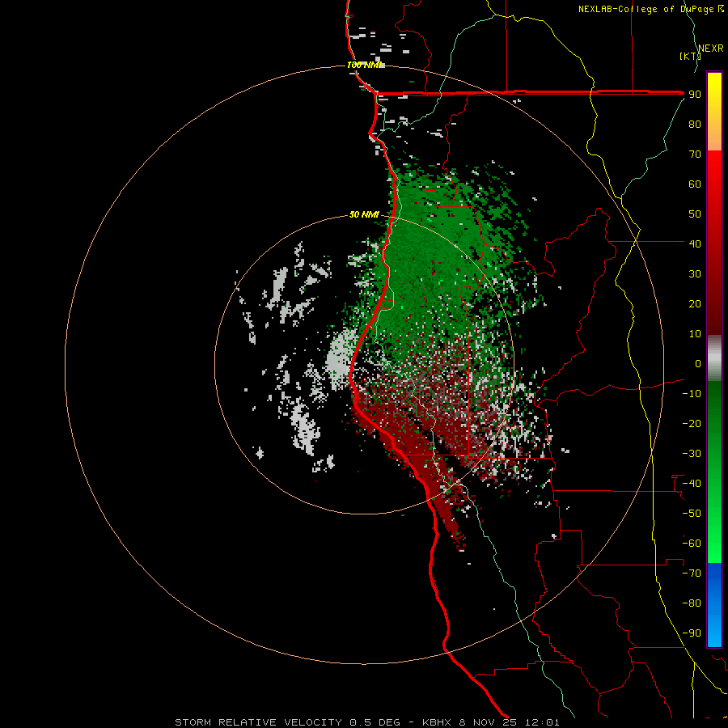The image size is (728, 728).
Task: Click the 30 value on the velocity scale
Action: click(695, 274)
